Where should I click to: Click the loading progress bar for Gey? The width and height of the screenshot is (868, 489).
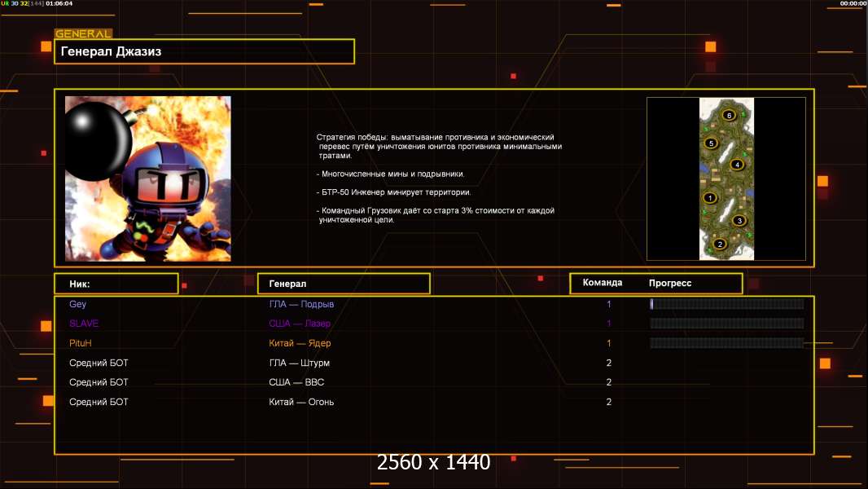[726, 303]
